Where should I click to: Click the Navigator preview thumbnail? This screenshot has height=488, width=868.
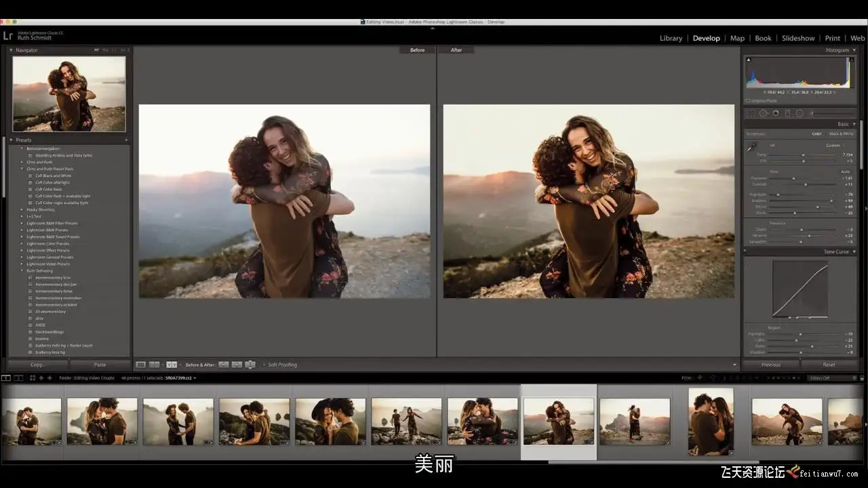tap(69, 94)
